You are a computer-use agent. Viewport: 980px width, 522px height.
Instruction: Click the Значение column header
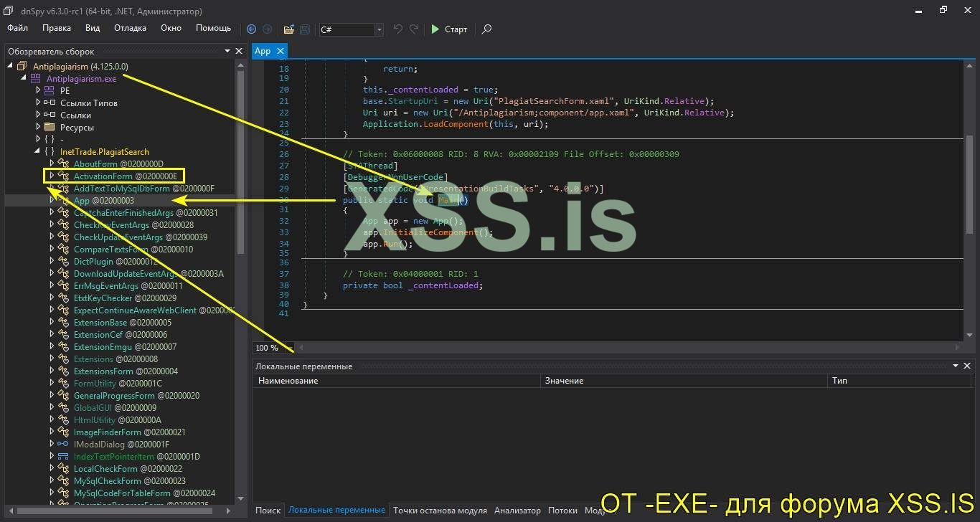coord(684,381)
